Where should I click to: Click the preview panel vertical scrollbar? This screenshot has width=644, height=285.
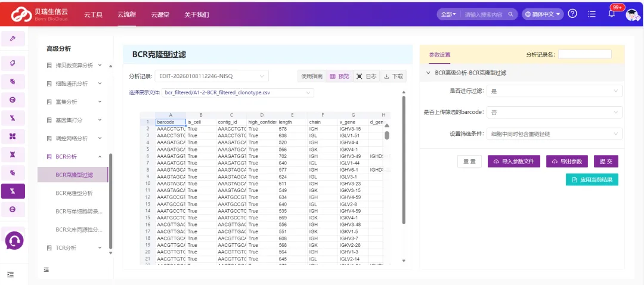point(404,160)
